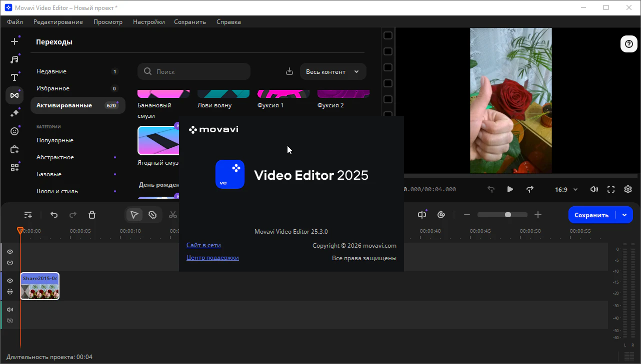Select the blade cut mode tool
Screen dimensions: 641x364
point(152,215)
